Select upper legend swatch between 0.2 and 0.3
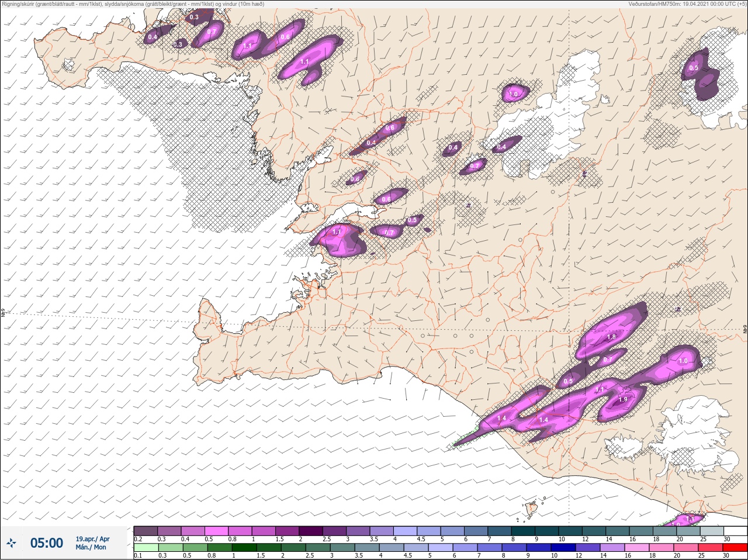 (x=146, y=531)
